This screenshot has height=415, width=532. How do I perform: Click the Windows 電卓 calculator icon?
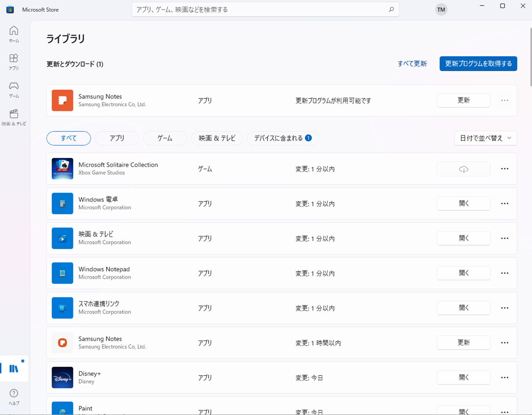pyautogui.click(x=62, y=203)
